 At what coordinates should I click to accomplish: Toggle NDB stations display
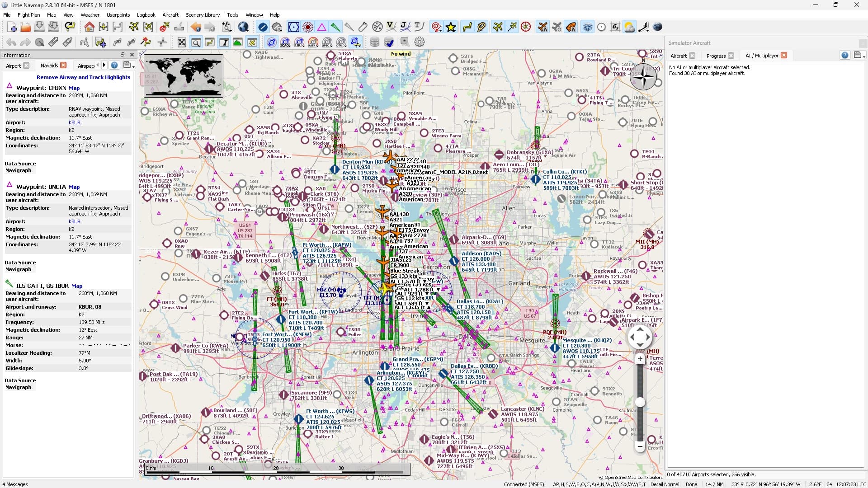(x=307, y=27)
